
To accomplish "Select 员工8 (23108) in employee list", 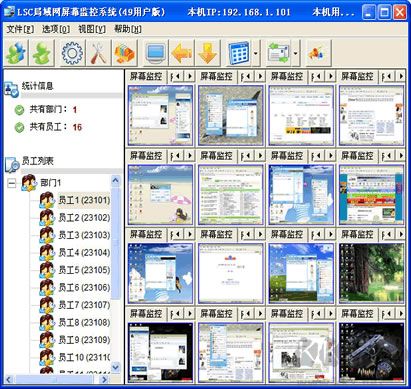I will [84, 323].
